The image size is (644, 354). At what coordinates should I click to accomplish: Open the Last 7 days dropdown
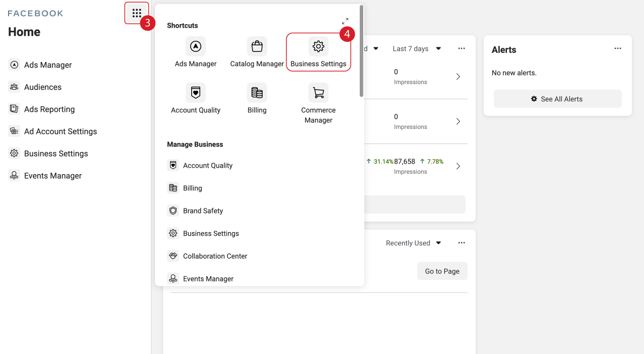click(x=417, y=49)
